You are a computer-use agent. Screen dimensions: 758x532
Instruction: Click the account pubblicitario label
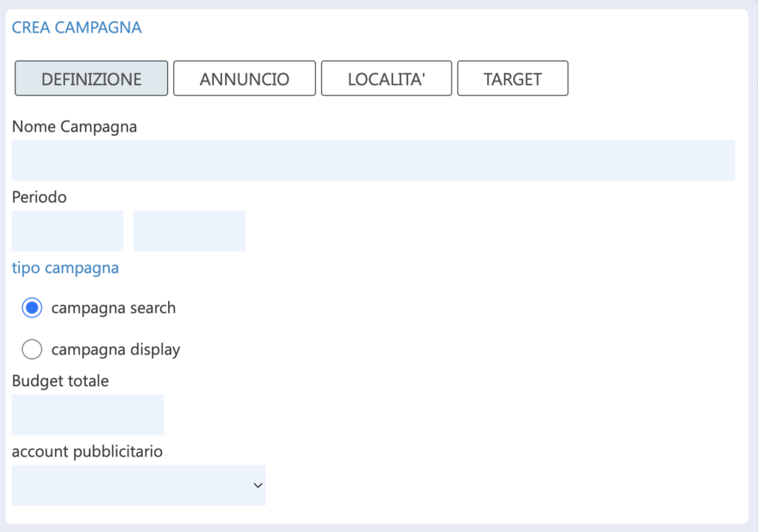pos(87,451)
